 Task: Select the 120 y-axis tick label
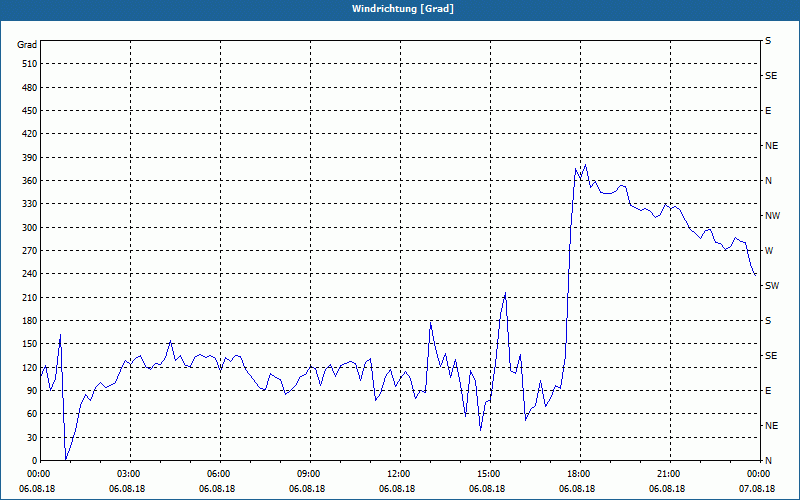click(x=30, y=367)
